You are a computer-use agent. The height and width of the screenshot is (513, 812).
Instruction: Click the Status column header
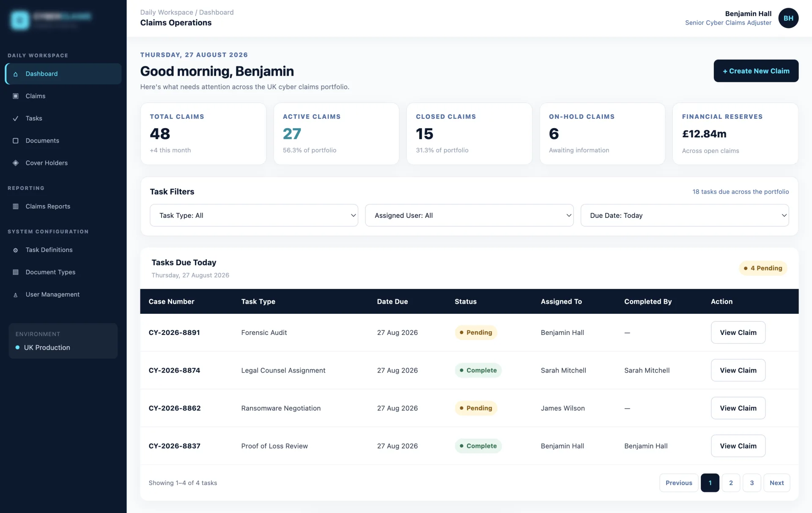(x=465, y=302)
